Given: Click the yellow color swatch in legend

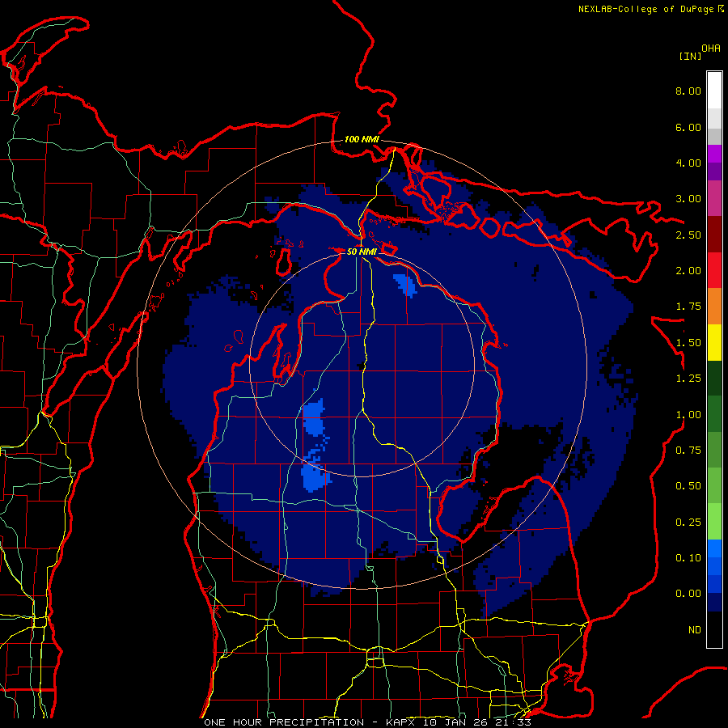Looking at the screenshot, I should [714, 342].
